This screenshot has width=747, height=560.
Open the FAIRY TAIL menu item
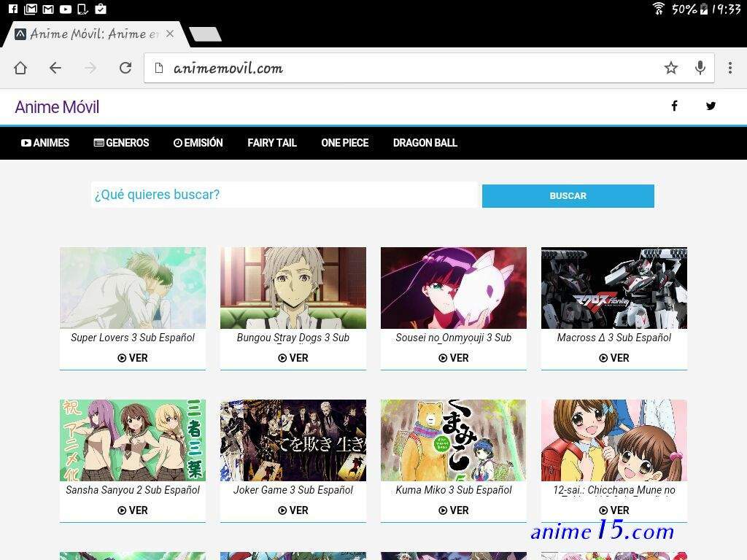pyautogui.click(x=272, y=143)
